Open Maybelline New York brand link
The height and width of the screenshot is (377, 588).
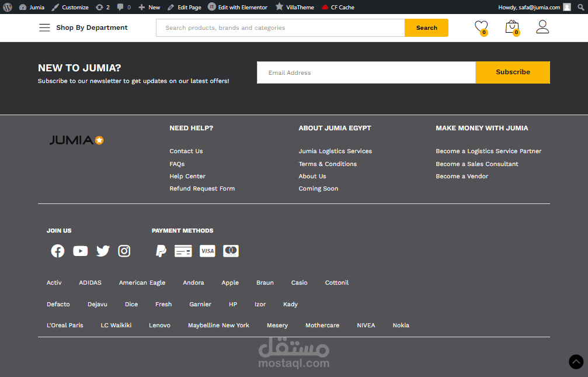(218, 326)
